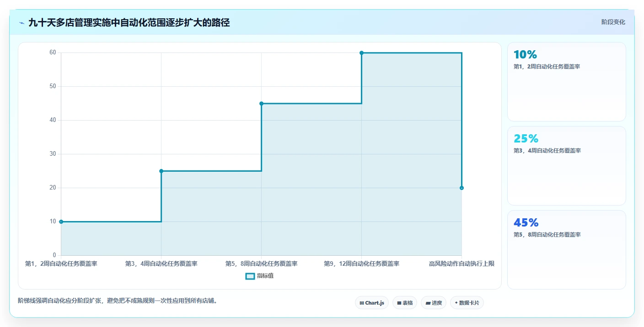Click x-axis label 第9，12周自动化任务覆盖率
The width and height of the screenshot is (644, 327).
tap(361, 264)
